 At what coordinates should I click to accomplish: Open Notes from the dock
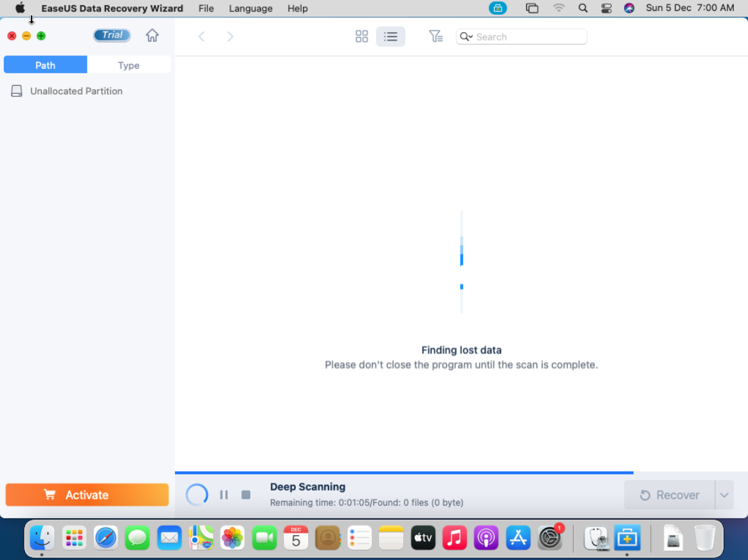click(x=391, y=538)
